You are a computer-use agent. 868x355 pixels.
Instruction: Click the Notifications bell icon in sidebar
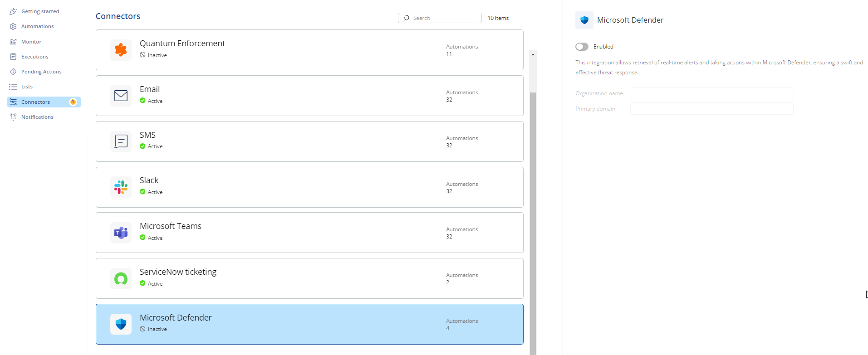(x=13, y=117)
